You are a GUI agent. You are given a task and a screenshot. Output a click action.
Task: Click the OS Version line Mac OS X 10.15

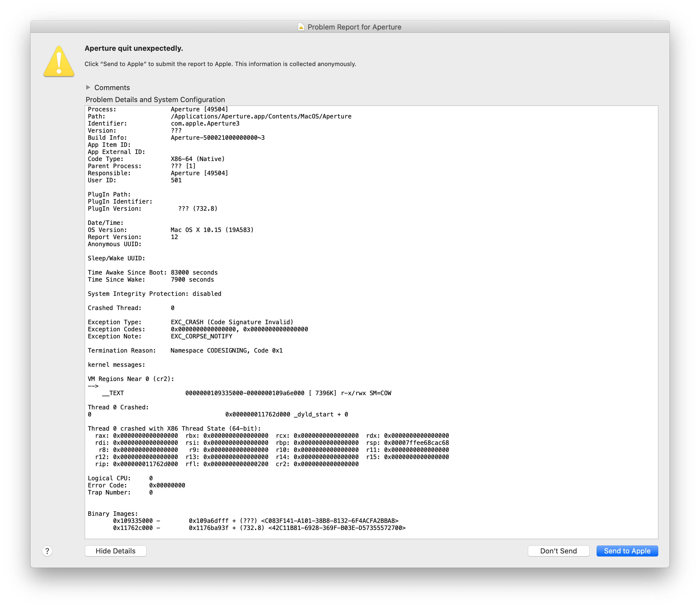coord(170,230)
